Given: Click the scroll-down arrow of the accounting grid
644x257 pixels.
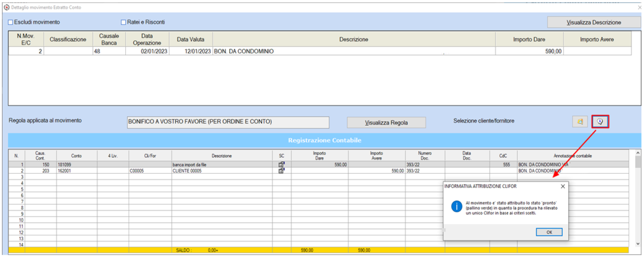Looking at the screenshot, I should (x=638, y=244).
